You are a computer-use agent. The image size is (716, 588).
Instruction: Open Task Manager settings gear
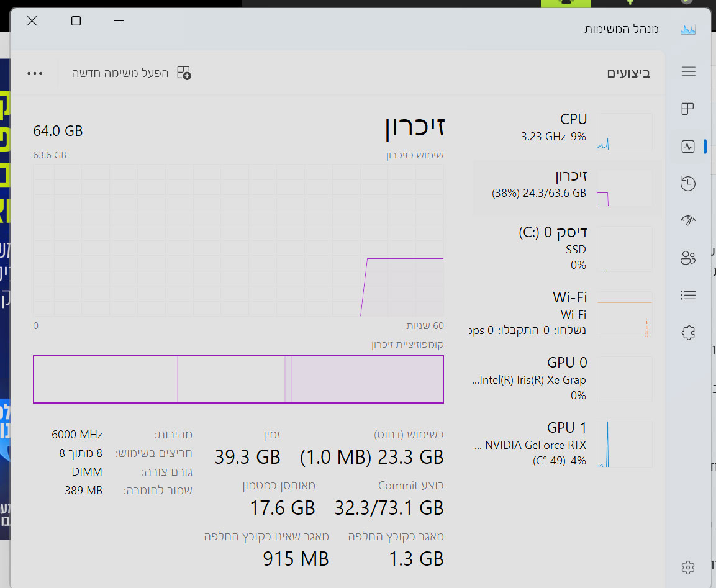pos(688,567)
